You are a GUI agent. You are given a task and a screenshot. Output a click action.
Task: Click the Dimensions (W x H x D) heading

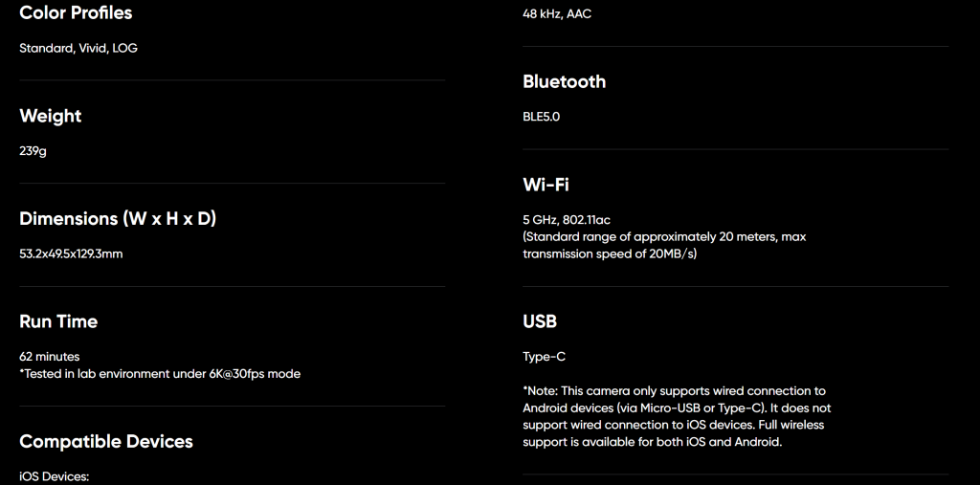[x=118, y=219]
